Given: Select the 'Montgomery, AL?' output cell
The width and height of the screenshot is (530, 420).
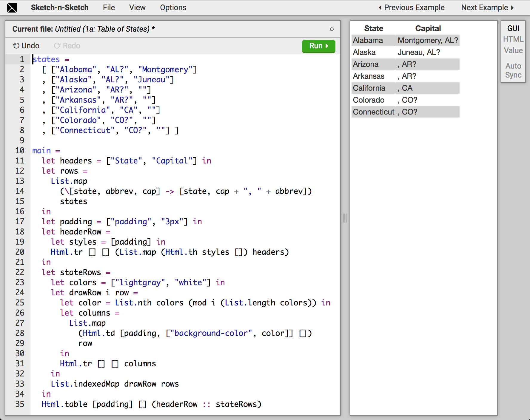Looking at the screenshot, I should click(428, 40).
